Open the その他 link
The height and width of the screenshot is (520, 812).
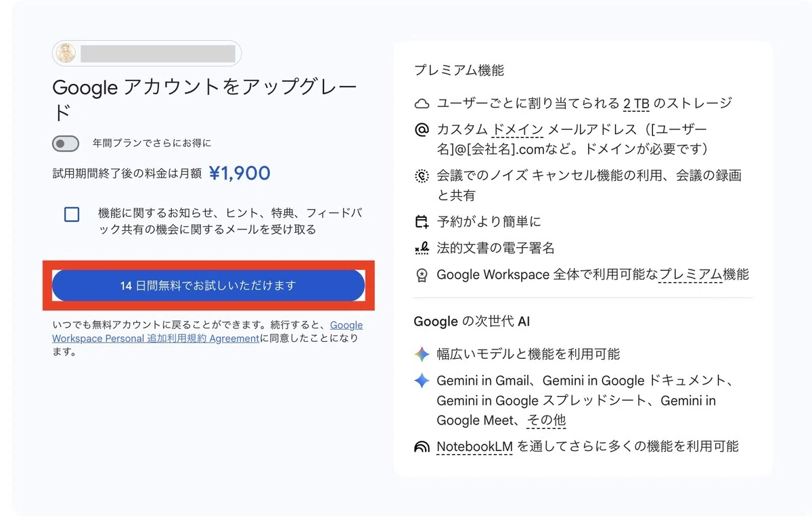point(546,420)
